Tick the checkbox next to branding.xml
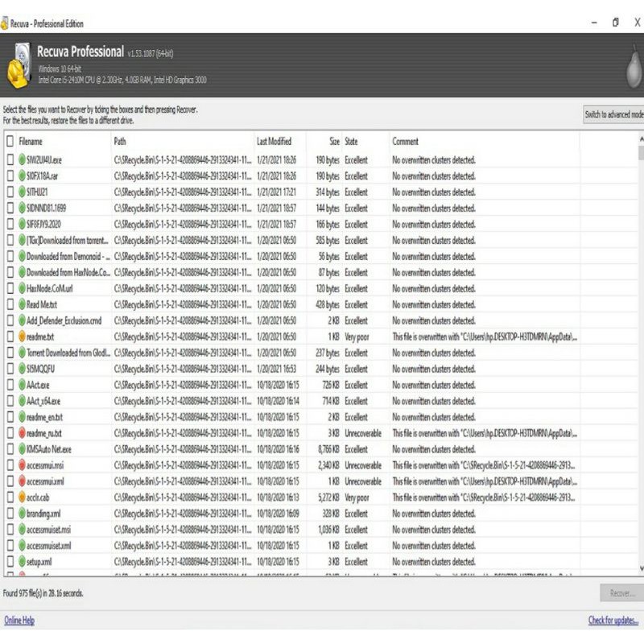The width and height of the screenshot is (644, 644). (10, 514)
